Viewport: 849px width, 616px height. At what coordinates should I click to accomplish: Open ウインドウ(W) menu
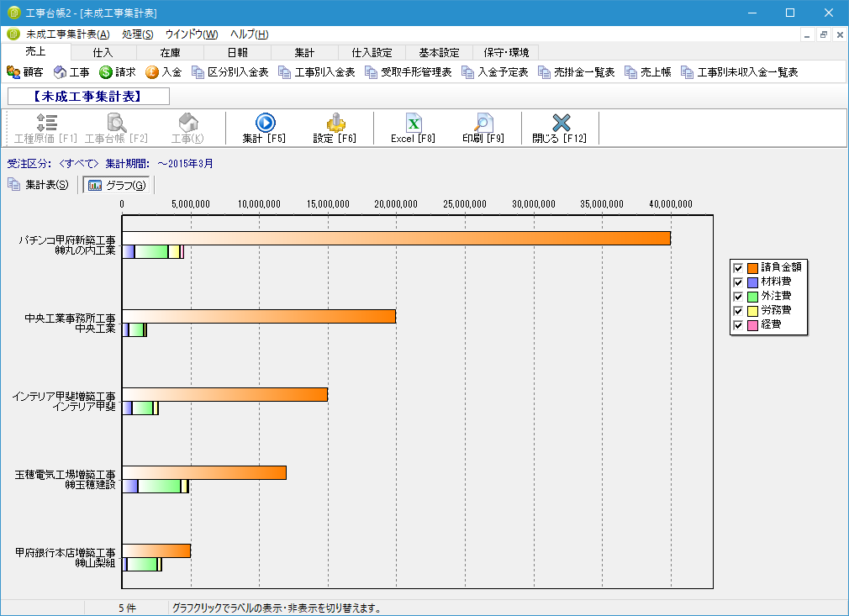(192, 34)
